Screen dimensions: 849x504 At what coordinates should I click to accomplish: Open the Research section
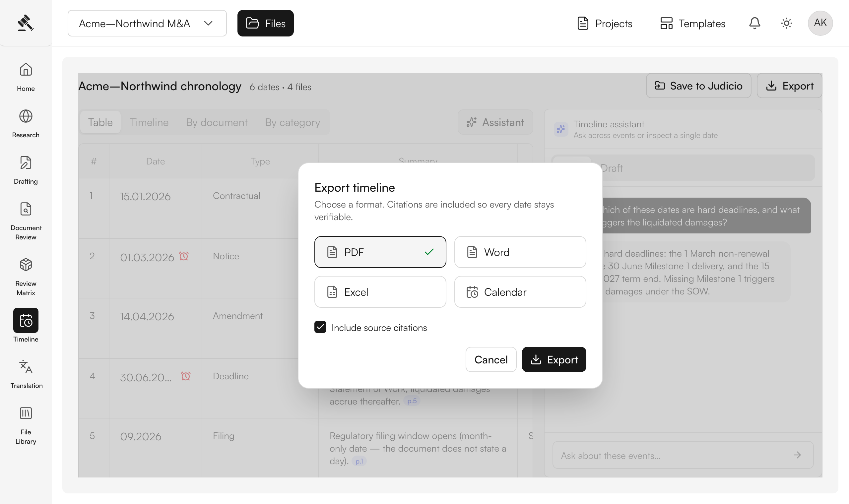[26, 124]
